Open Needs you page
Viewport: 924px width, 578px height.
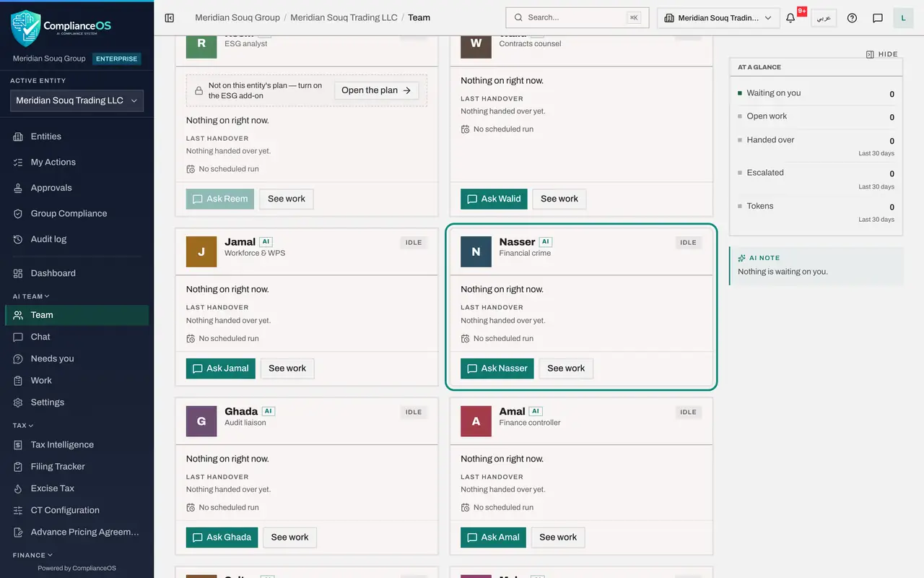(77, 358)
